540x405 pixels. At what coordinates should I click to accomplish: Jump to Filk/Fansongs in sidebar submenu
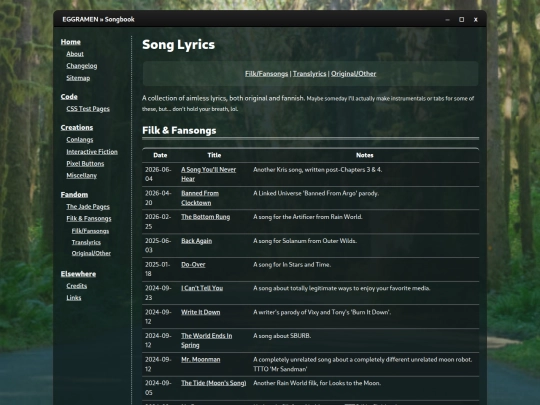(x=90, y=231)
